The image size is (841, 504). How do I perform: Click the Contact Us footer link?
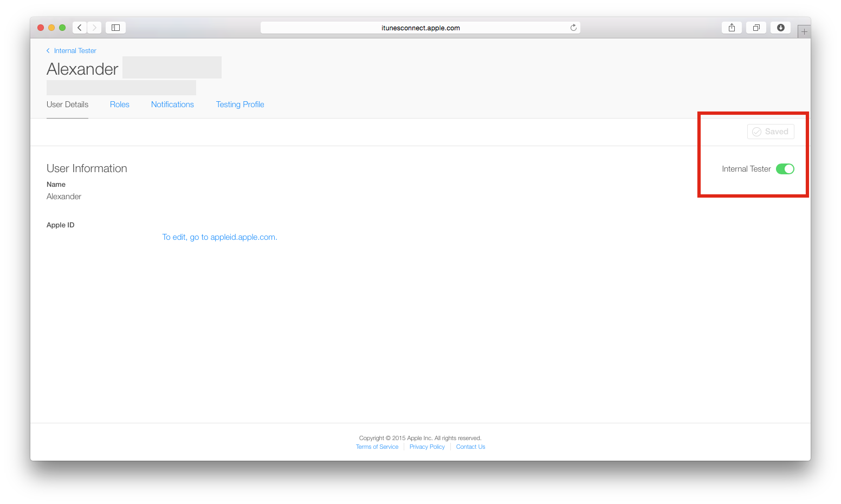pyautogui.click(x=470, y=447)
